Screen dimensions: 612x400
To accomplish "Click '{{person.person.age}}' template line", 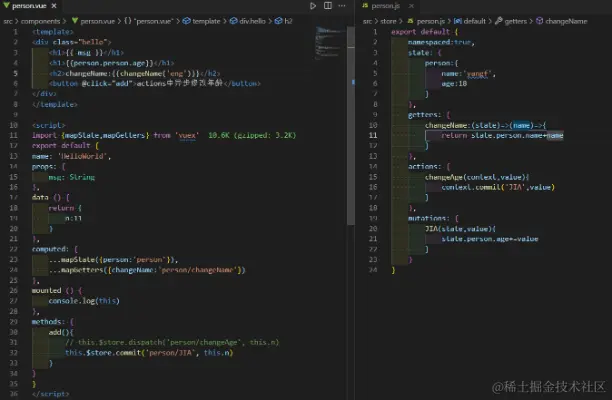I will tap(111, 63).
